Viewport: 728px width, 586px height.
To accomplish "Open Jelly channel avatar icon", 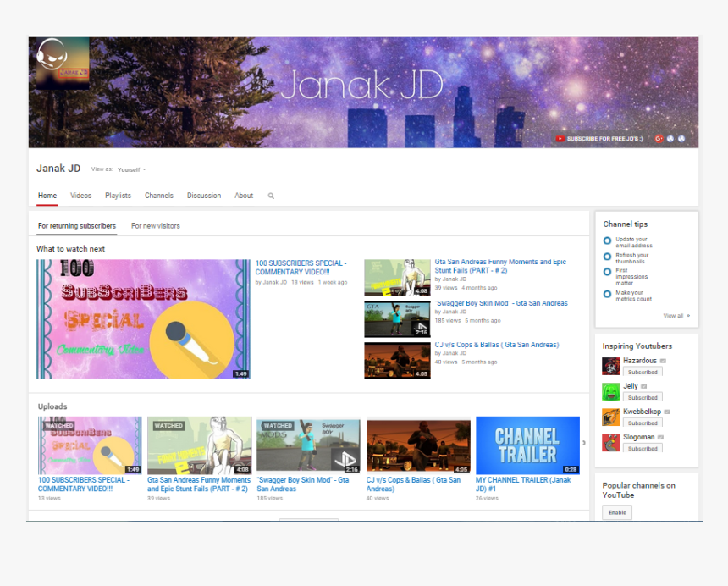I will [x=611, y=391].
